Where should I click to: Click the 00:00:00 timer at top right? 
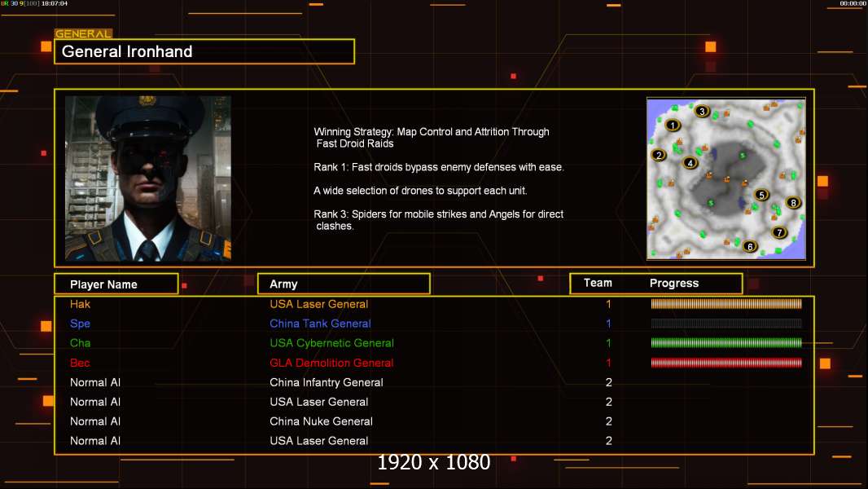click(x=853, y=3)
